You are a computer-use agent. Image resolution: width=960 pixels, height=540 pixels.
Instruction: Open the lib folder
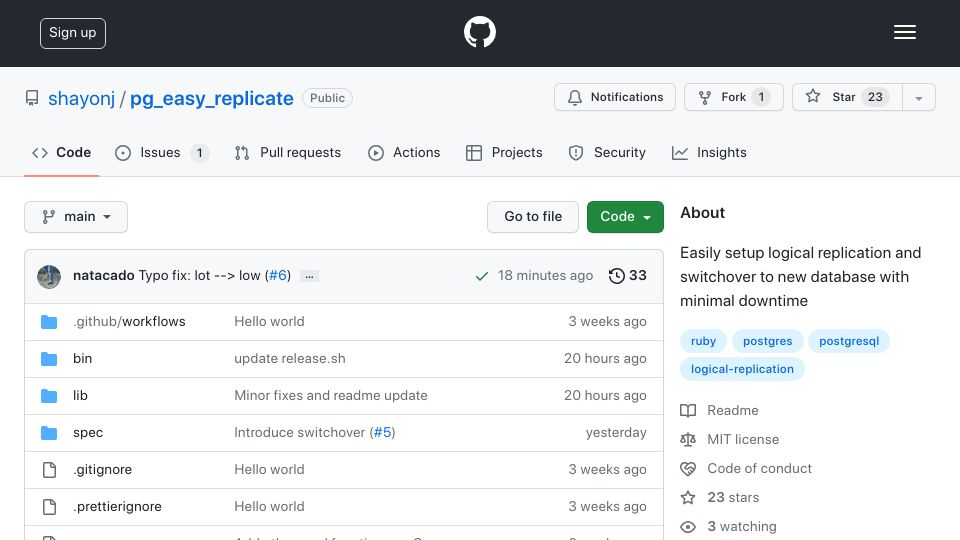(80, 396)
